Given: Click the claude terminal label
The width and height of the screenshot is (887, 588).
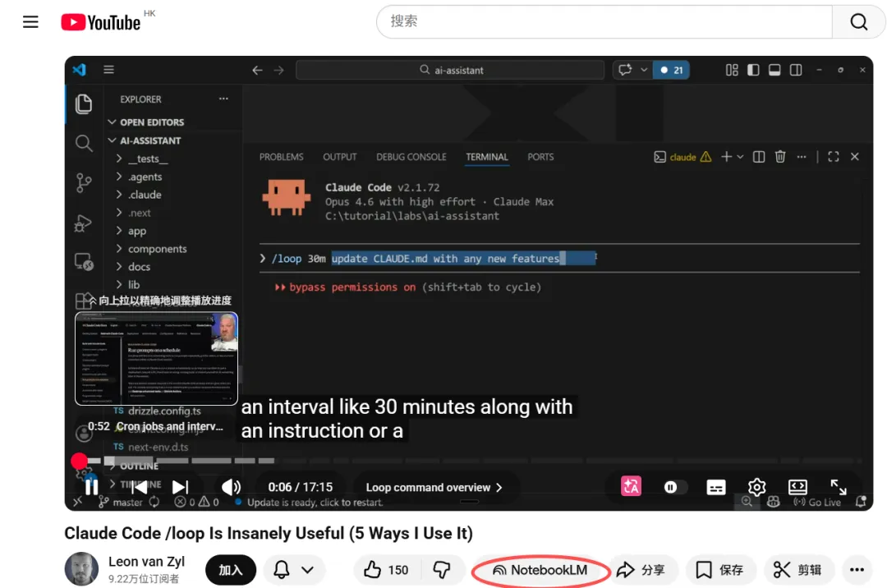Looking at the screenshot, I should point(682,157).
